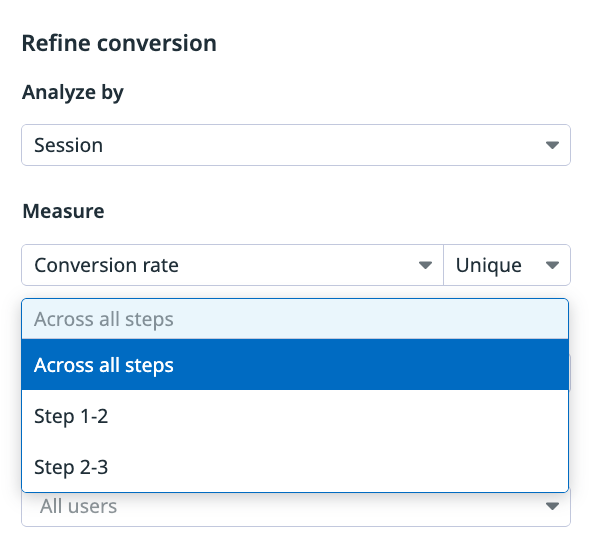
Task: Click the caret arrow next to Unique
Action: 552,265
